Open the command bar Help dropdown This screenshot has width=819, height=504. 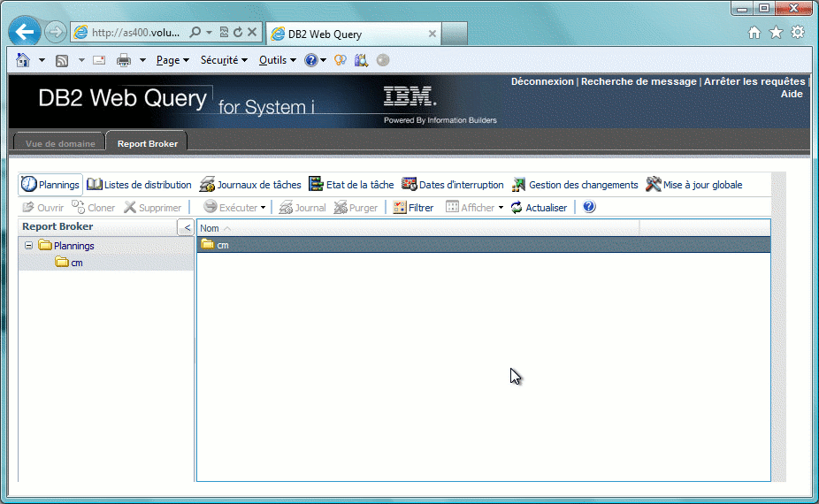pyautogui.click(x=316, y=60)
